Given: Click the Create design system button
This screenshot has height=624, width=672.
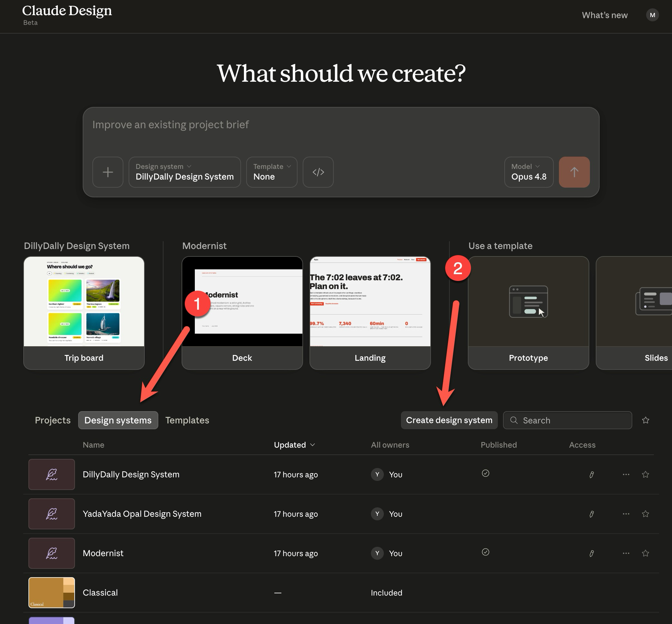Looking at the screenshot, I should pyautogui.click(x=449, y=421).
